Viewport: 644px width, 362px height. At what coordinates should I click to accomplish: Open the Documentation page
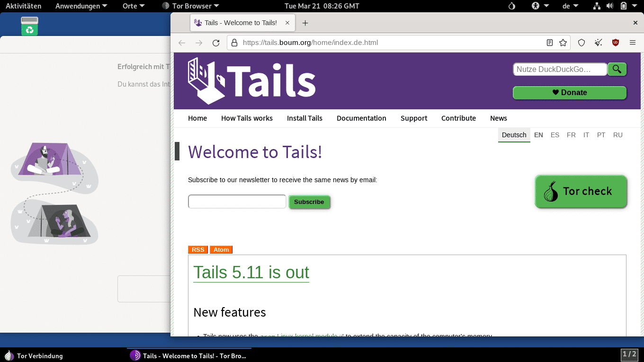click(361, 118)
